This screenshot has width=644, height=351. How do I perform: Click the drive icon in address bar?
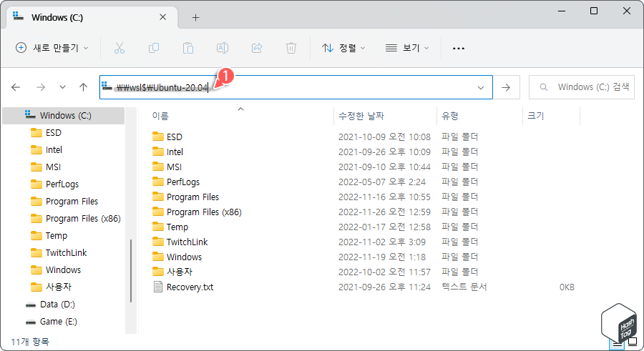107,86
